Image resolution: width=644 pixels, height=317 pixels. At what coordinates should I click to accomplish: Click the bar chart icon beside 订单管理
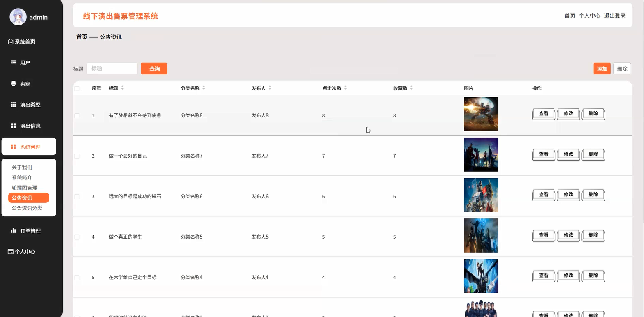point(13,230)
